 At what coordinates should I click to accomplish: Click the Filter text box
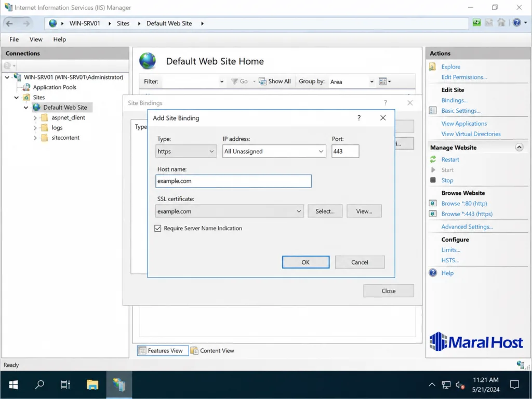(189, 82)
